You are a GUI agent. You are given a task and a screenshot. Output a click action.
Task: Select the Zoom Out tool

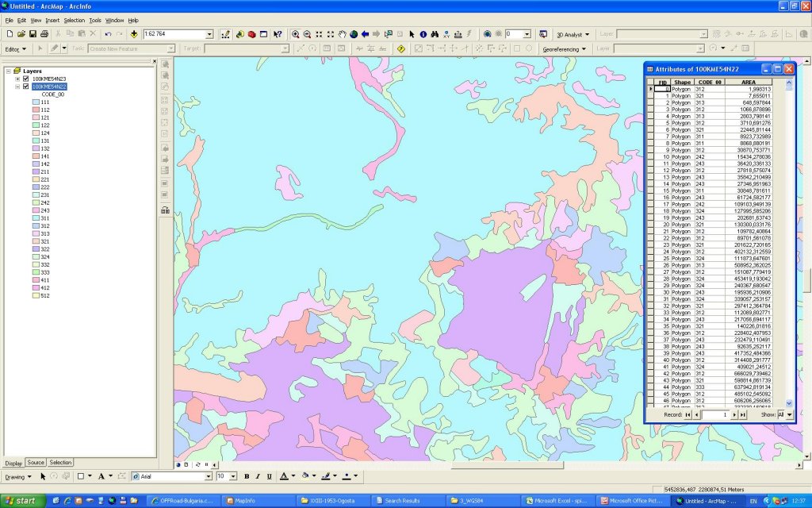click(307, 34)
